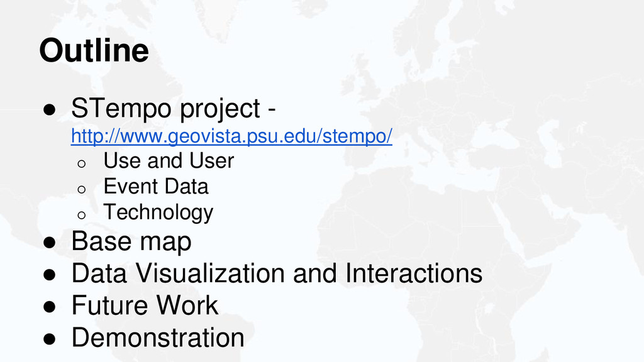Click the Use and User sub-item
Image resolution: width=644 pixels, height=362 pixels.
(169, 160)
